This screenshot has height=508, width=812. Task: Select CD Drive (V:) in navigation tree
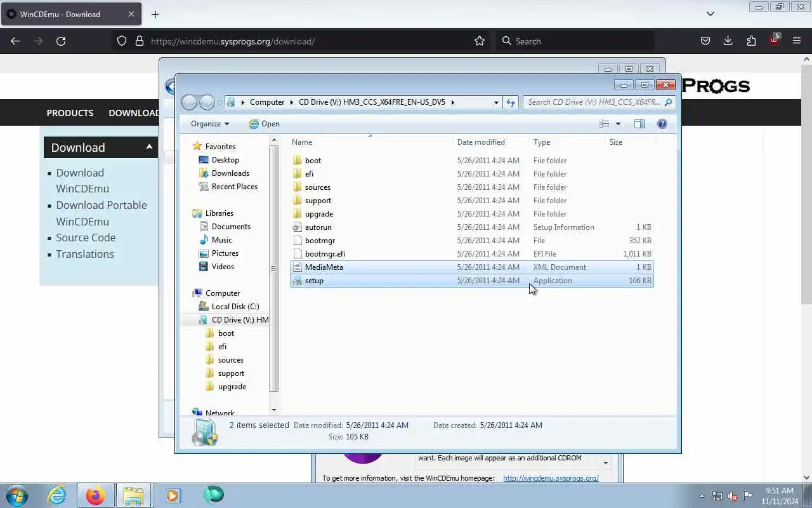coord(240,320)
